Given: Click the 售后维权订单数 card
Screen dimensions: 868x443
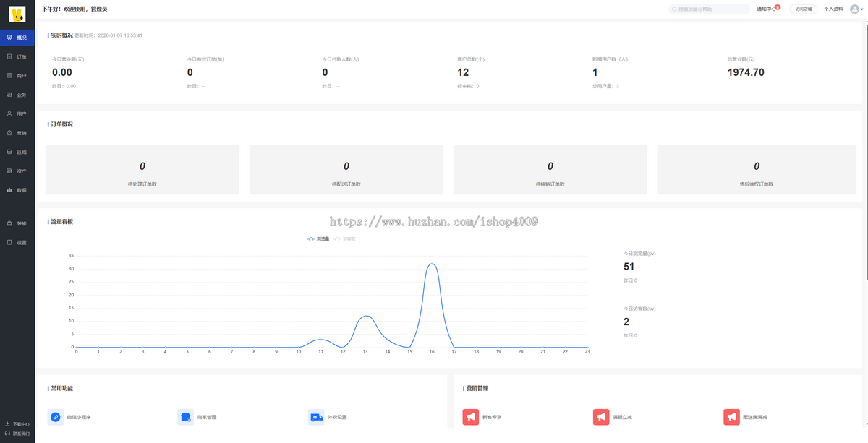Looking at the screenshot, I should click(x=757, y=170).
